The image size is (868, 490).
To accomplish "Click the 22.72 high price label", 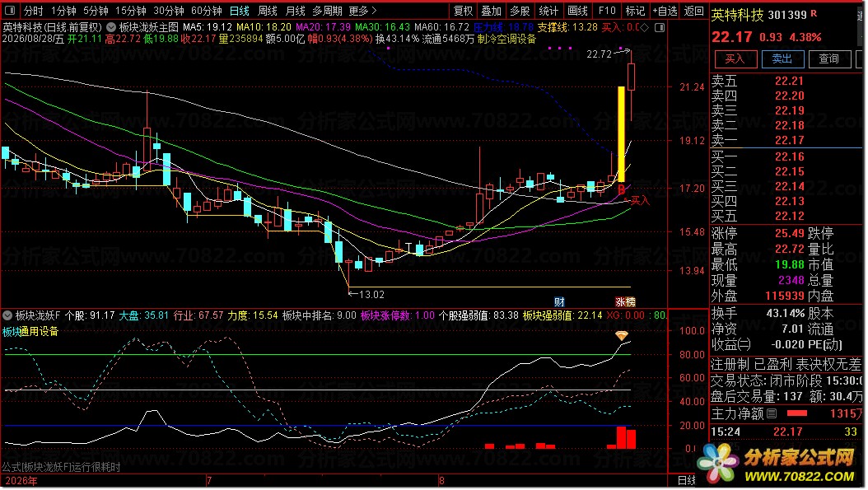I will tap(599, 54).
